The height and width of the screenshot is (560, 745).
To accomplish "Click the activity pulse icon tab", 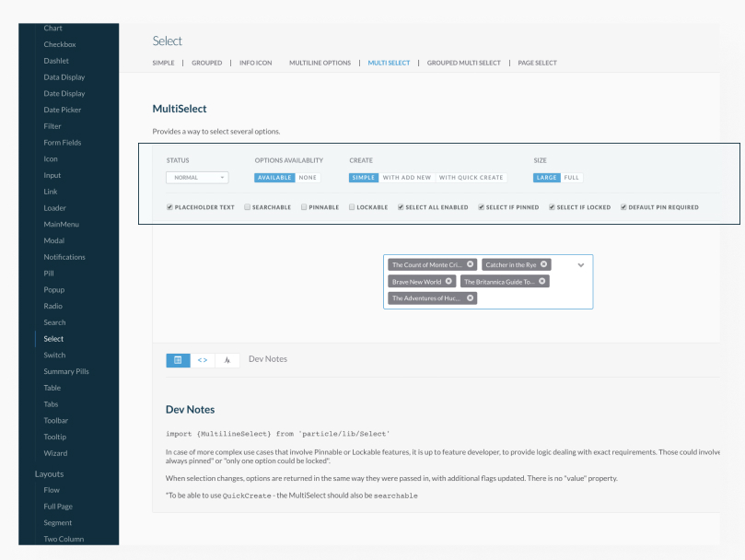I will [x=227, y=360].
